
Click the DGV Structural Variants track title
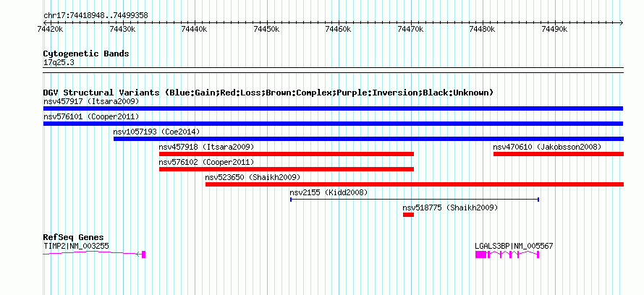(268, 93)
